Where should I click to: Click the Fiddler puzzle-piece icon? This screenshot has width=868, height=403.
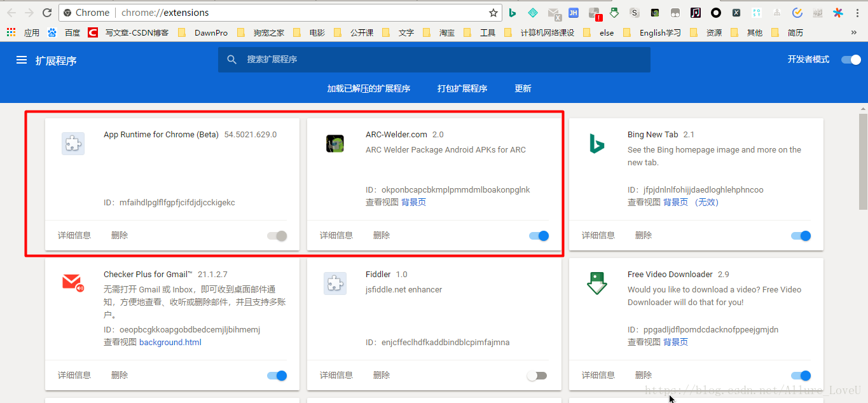pos(335,283)
